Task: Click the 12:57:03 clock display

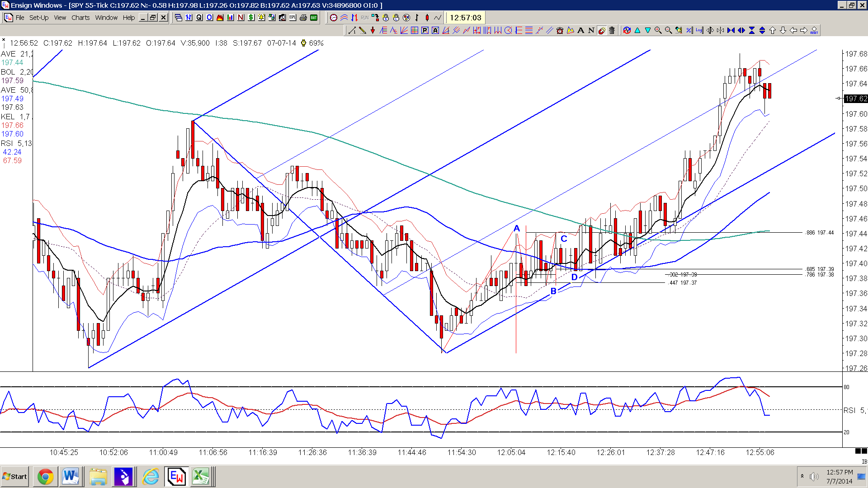Action: pos(466,18)
